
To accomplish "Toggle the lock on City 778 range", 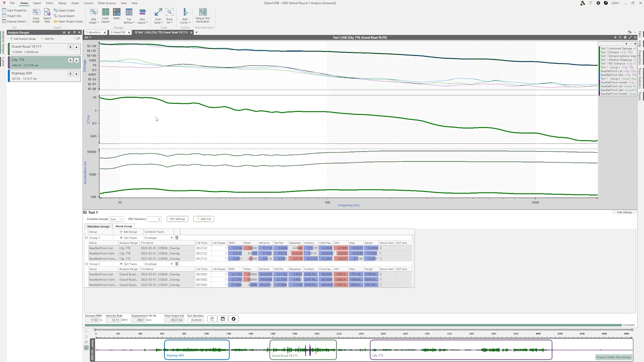I will (x=76, y=60).
